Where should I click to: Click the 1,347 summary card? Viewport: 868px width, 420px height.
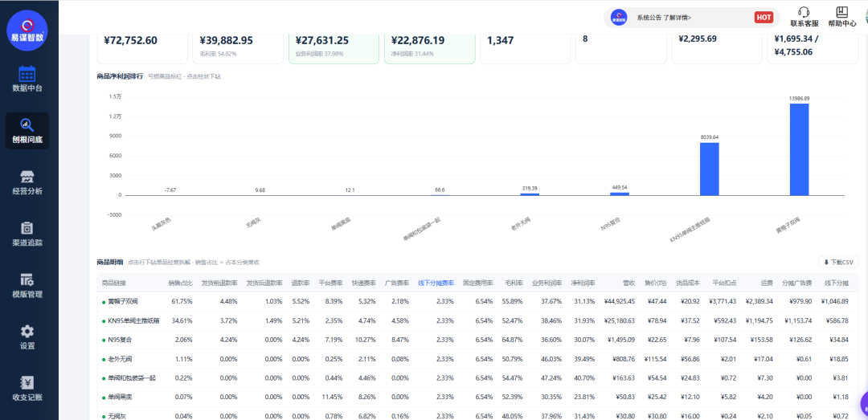(526, 47)
